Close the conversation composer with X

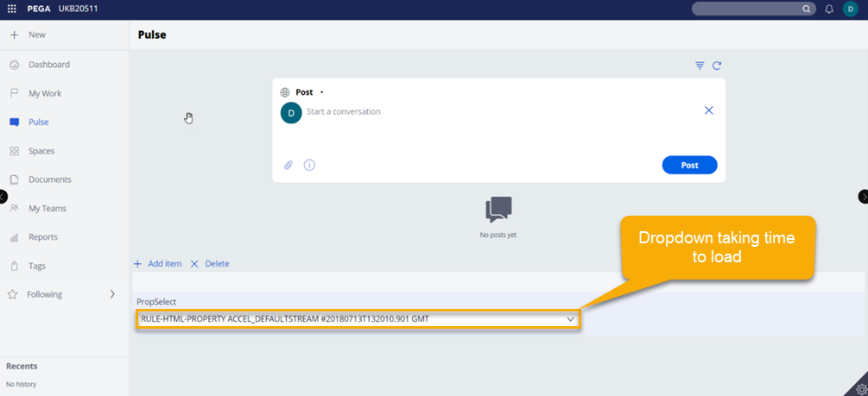pos(708,110)
